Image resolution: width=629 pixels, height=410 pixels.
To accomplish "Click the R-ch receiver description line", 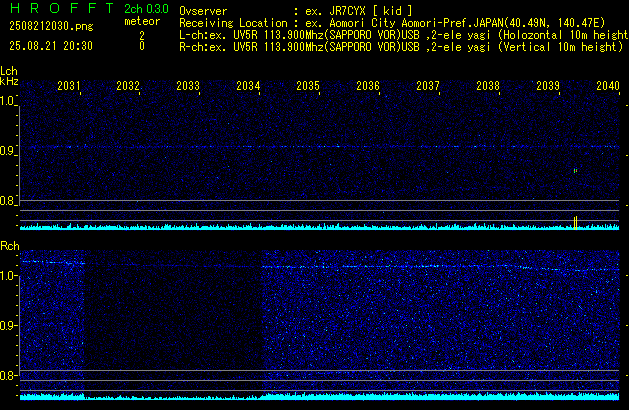I will 401,47.
